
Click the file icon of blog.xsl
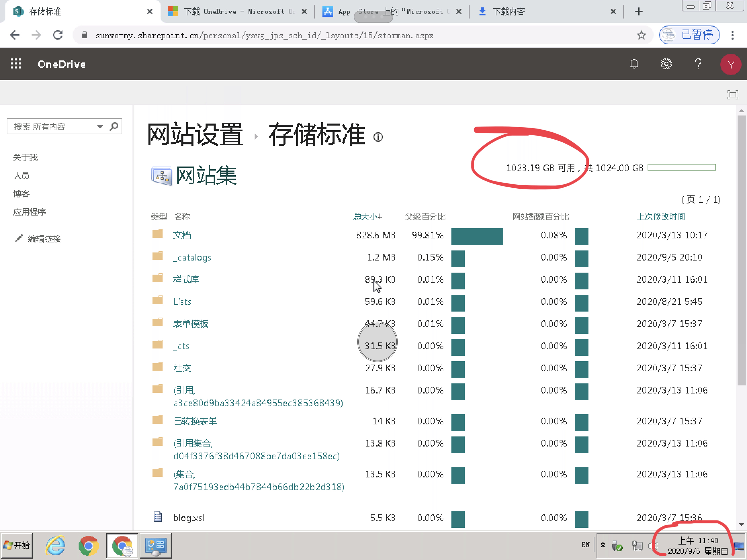point(158,516)
